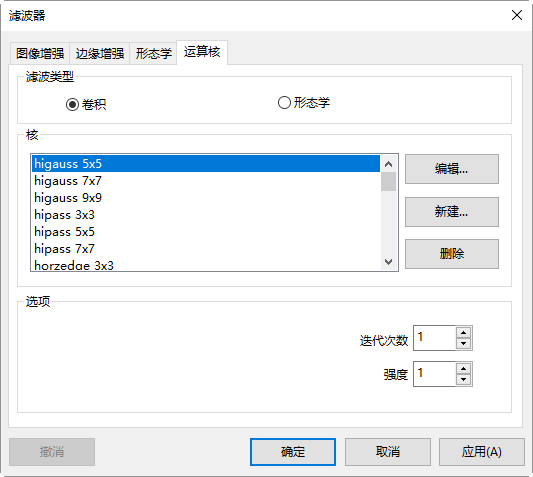Viewport: 533px width, 477px height.
Task: Decrease 迭代次数 with down arrow
Action: click(x=463, y=343)
